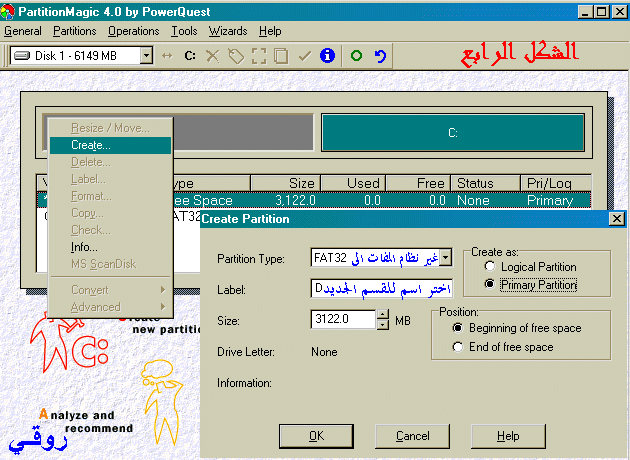Click MS ScanDisk in the context menu

click(x=110, y=264)
